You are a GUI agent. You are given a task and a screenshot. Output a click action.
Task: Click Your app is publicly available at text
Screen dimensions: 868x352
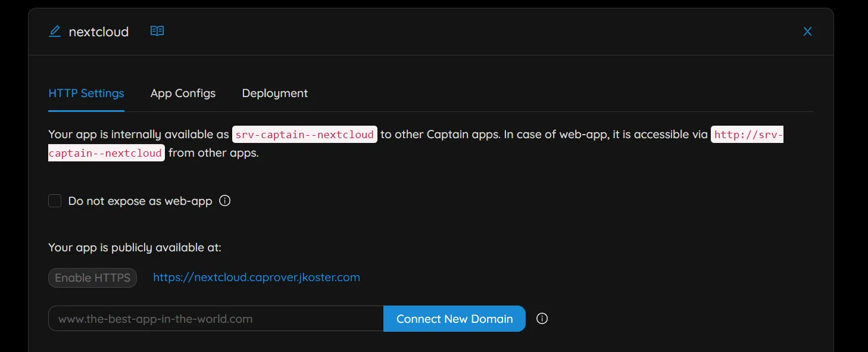click(135, 247)
